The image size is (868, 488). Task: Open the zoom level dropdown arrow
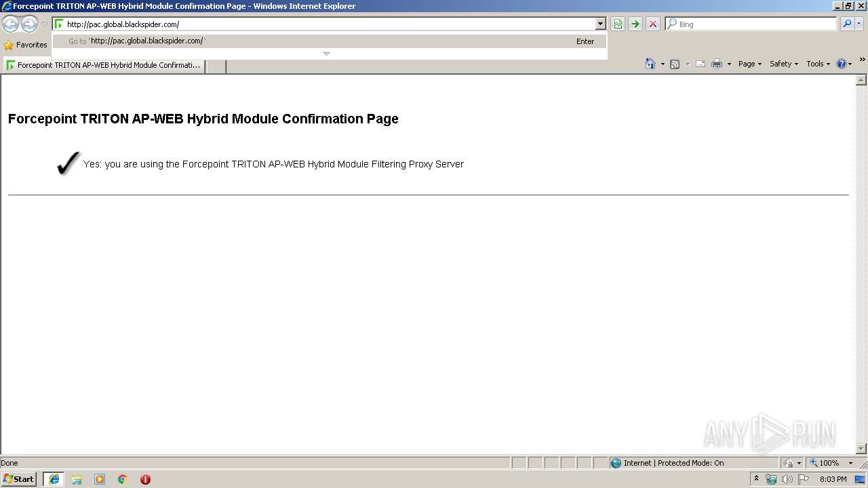[850, 463]
